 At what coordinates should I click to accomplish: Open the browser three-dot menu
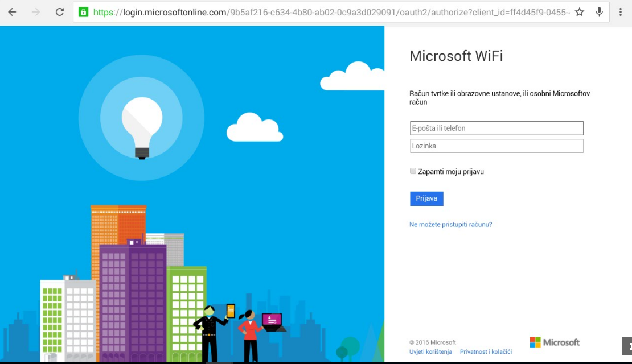coord(620,12)
